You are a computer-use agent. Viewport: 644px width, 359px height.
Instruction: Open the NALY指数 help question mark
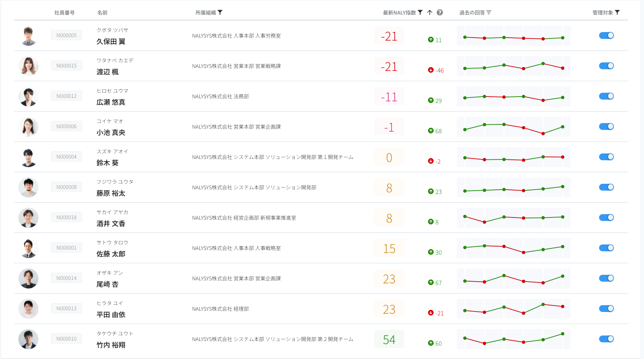pyautogui.click(x=440, y=12)
